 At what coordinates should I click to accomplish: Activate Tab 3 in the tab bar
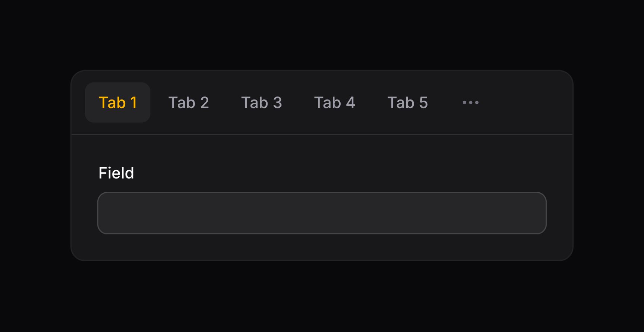(262, 102)
